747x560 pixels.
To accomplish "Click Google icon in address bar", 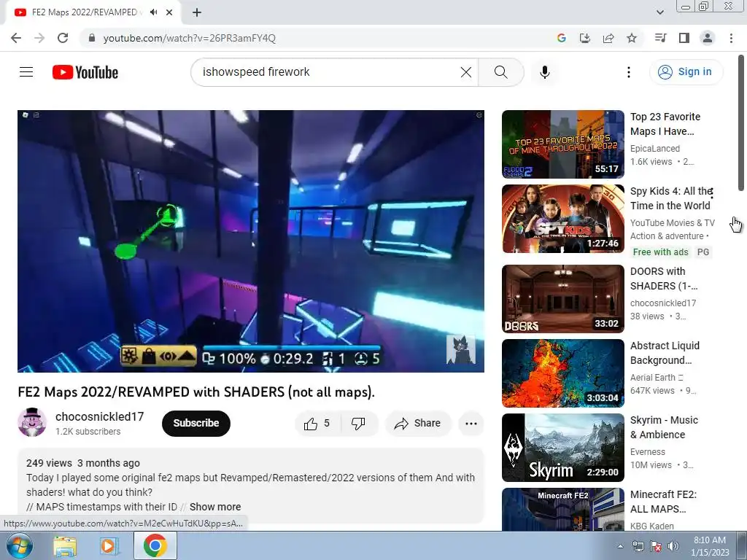I will [x=561, y=38].
